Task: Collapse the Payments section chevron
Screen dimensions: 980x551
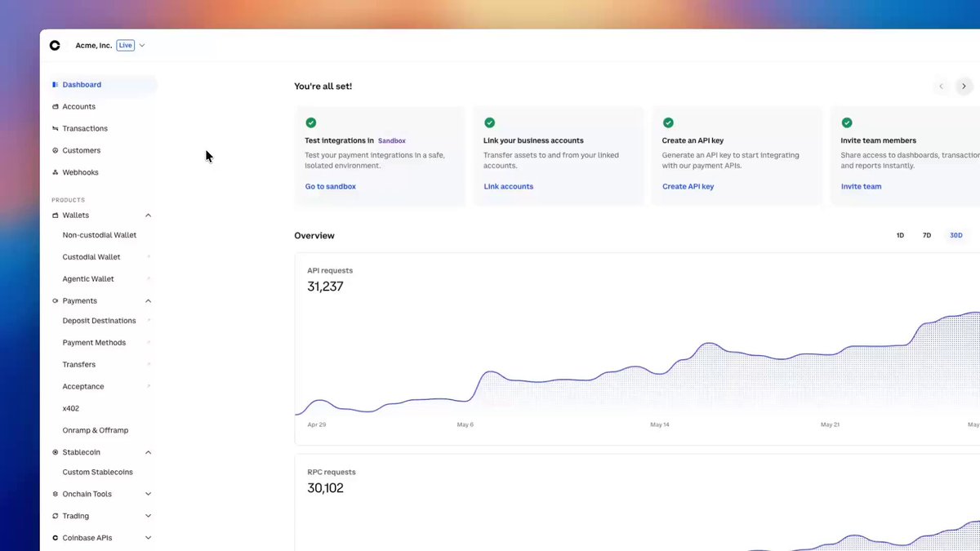Action: [148, 301]
